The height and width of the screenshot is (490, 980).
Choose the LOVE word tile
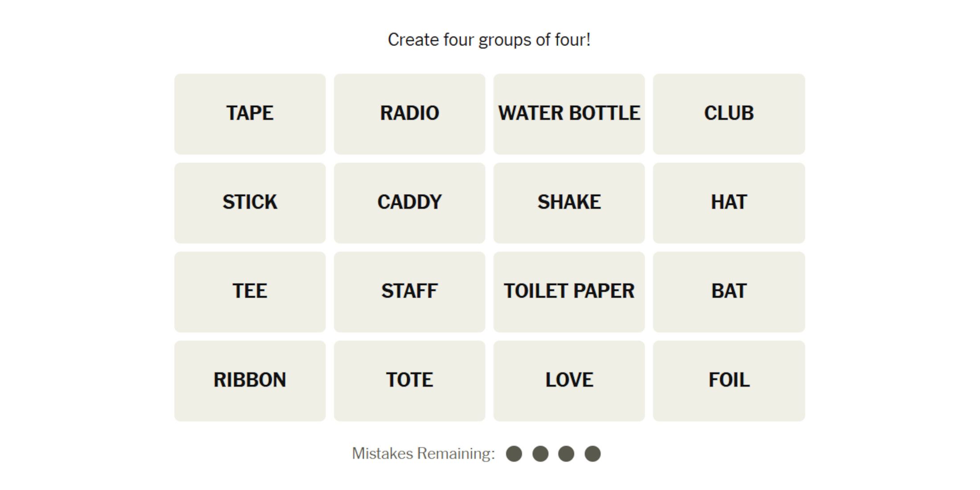point(569,381)
